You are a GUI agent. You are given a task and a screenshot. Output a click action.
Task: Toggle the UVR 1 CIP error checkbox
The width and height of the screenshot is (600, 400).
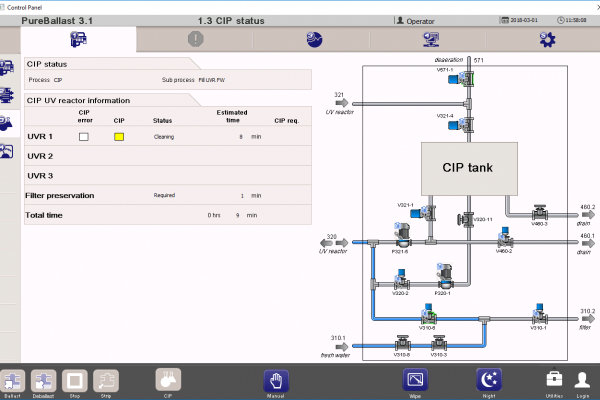pos(84,137)
